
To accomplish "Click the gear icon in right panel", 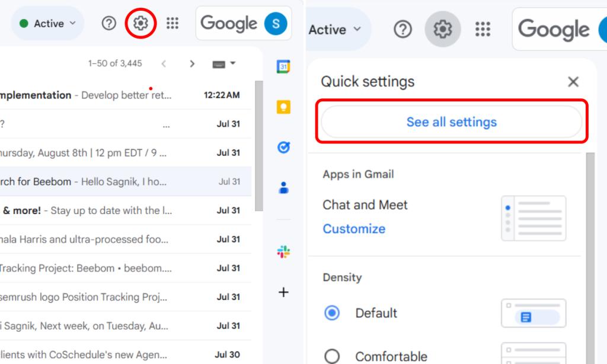I will tap(442, 29).
